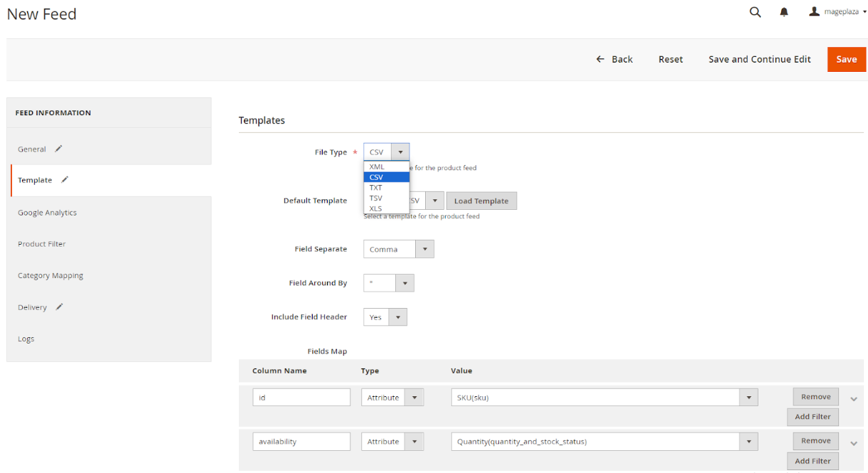Click the pencil icon beside General
This screenshot has height=473, width=868.
click(x=59, y=149)
